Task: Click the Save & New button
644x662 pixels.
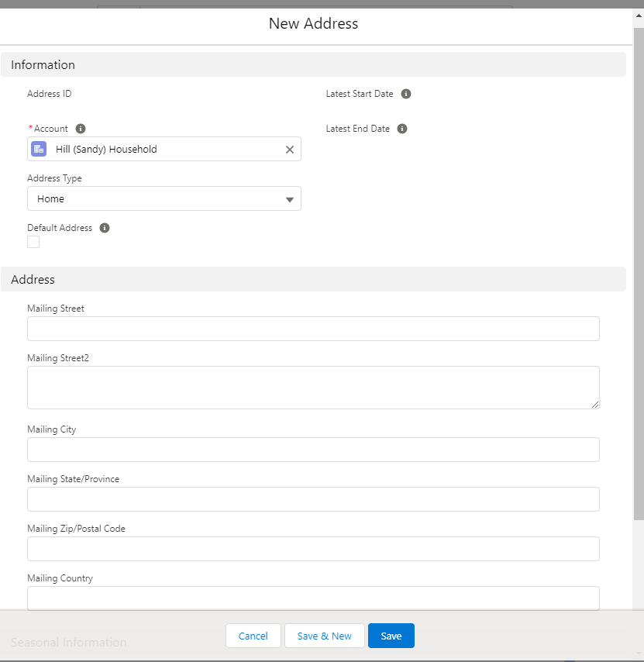Action: (324, 635)
